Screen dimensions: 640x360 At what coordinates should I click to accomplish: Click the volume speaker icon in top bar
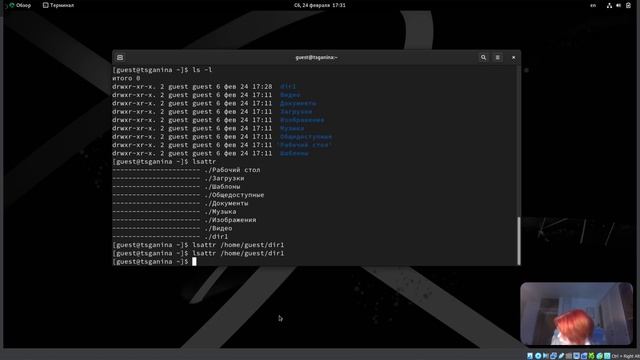click(x=618, y=5)
